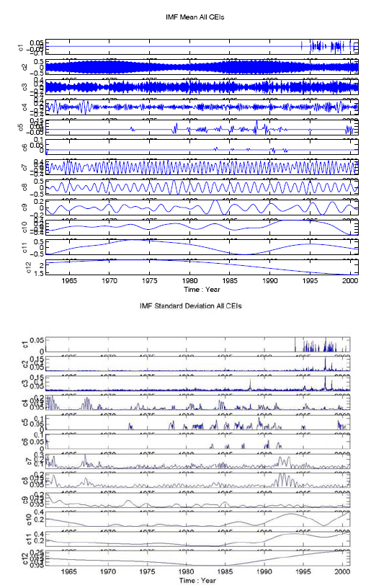The height and width of the screenshot is (588, 371).
Task: Click the c10 subplot in IMF Mean chart
Action: click(202, 227)
